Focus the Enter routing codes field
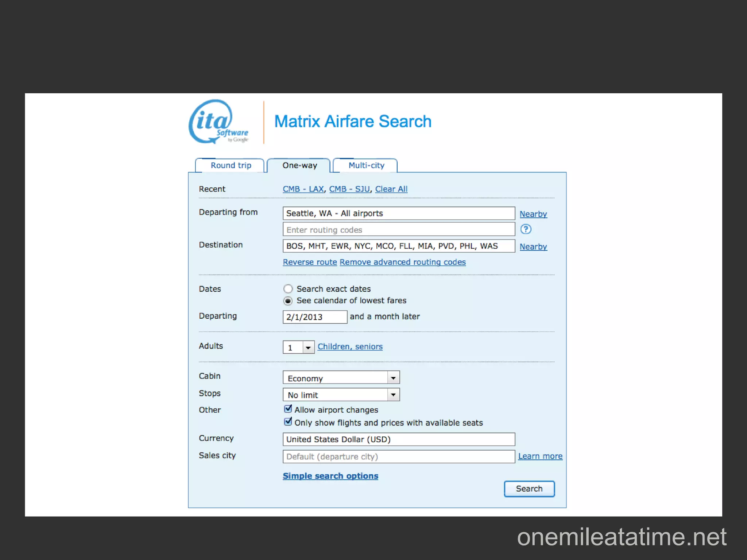 pos(399,230)
